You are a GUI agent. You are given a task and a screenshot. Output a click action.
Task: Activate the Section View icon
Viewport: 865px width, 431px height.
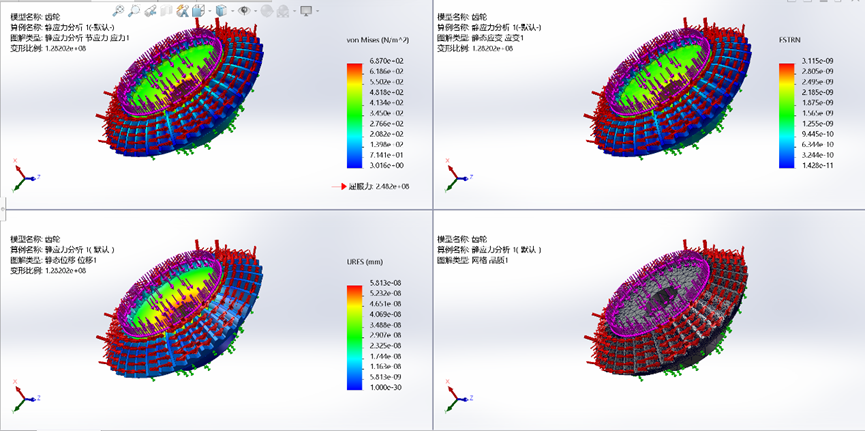pos(167,11)
